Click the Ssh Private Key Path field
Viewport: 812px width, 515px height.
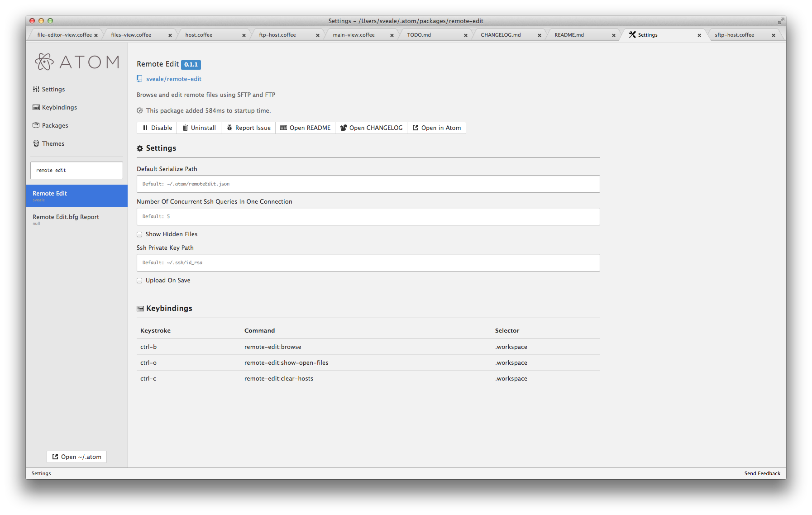coord(368,262)
